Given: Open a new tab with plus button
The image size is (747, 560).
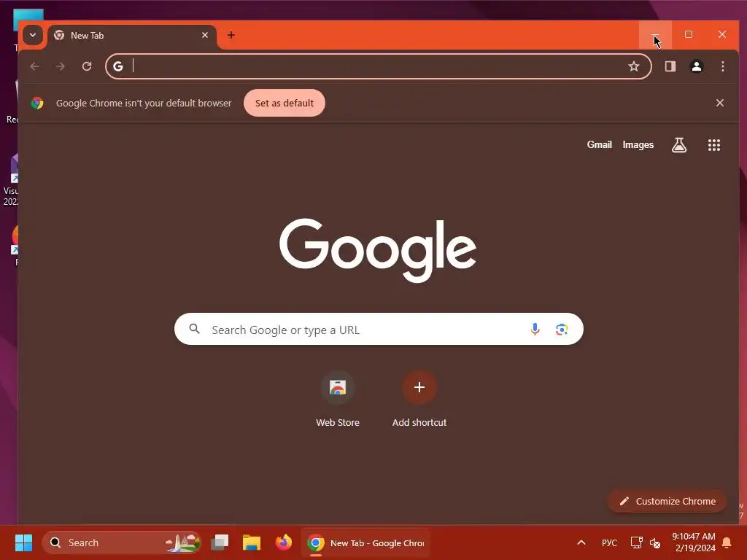Looking at the screenshot, I should click(231, 35).
